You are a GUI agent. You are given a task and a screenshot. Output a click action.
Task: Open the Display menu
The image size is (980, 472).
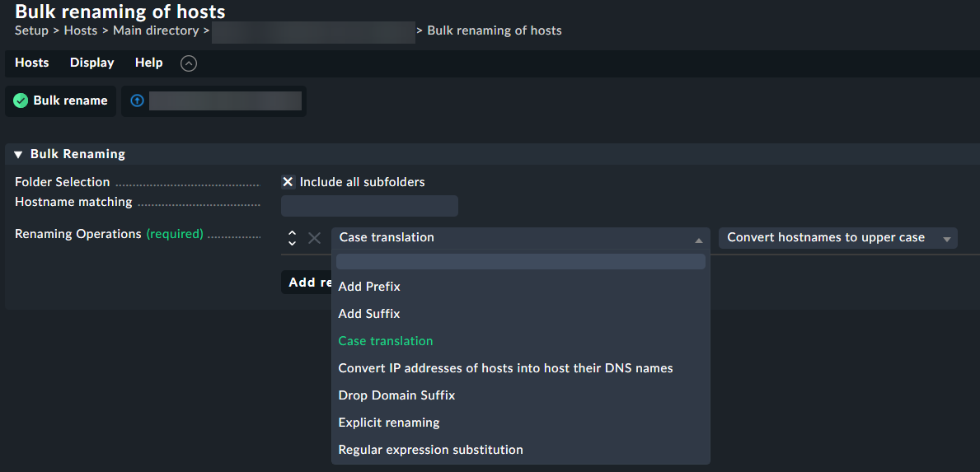[x=92, y=63]
